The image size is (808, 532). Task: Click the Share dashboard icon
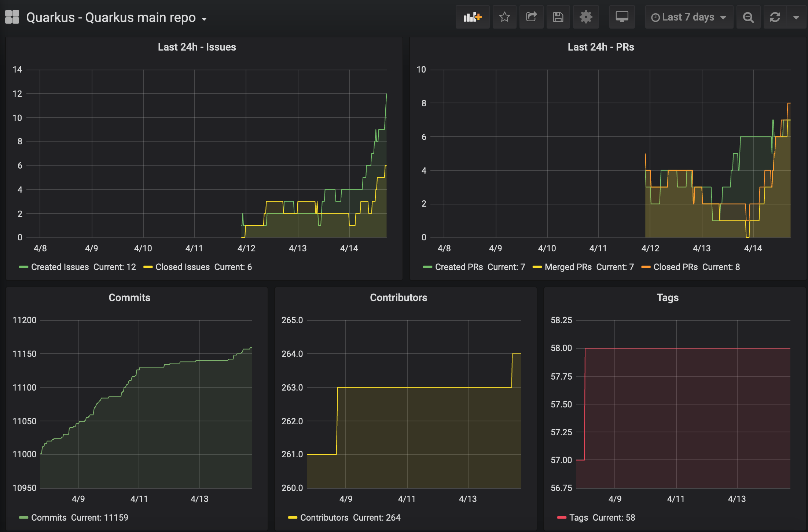[531, 17]
